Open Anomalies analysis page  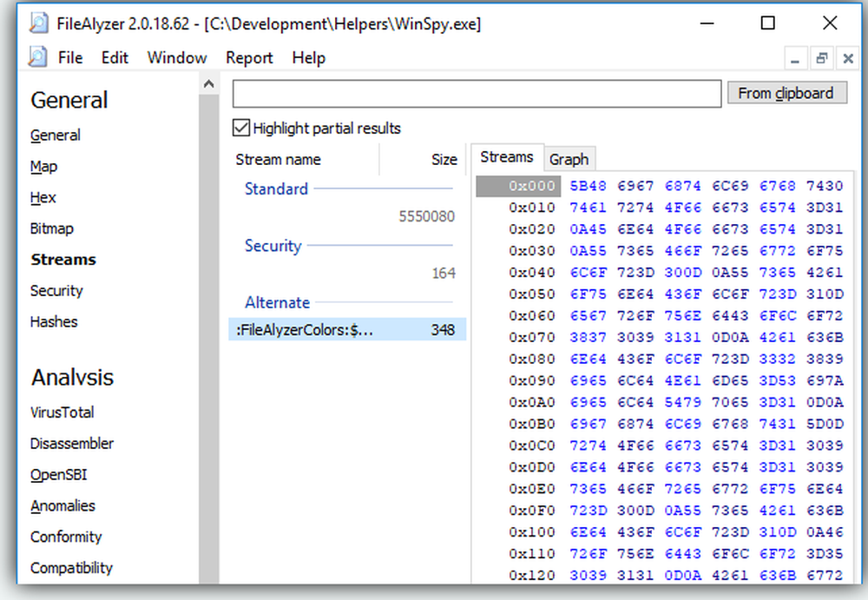coord(62,506)
